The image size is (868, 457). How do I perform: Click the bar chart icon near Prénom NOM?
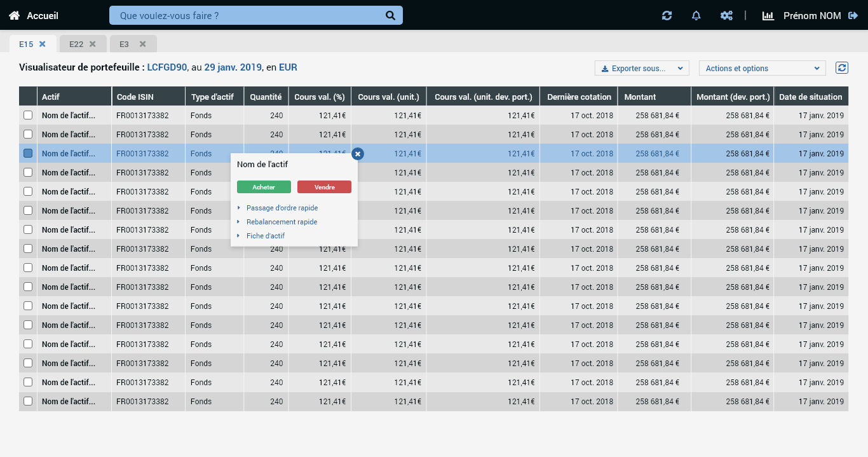coord(768,15)
